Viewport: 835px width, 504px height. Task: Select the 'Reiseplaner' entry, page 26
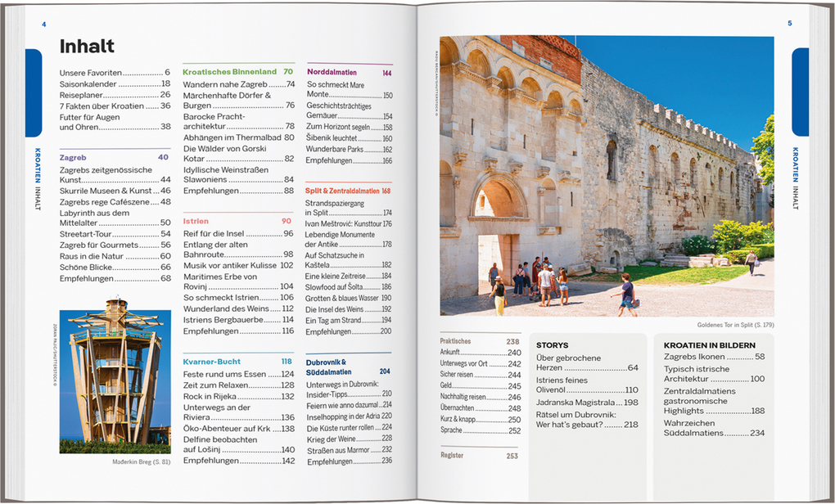pos(115,94)
